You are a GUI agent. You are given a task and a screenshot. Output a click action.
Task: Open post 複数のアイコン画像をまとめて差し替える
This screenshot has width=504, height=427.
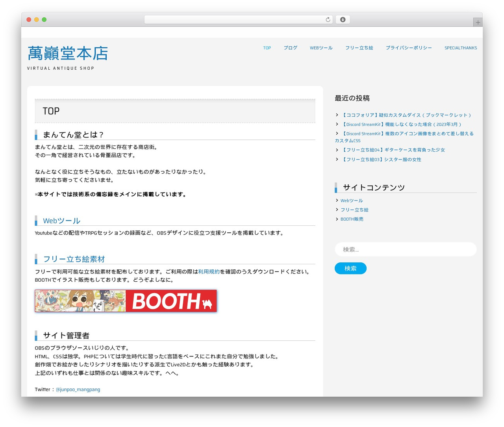click(404, 137)
